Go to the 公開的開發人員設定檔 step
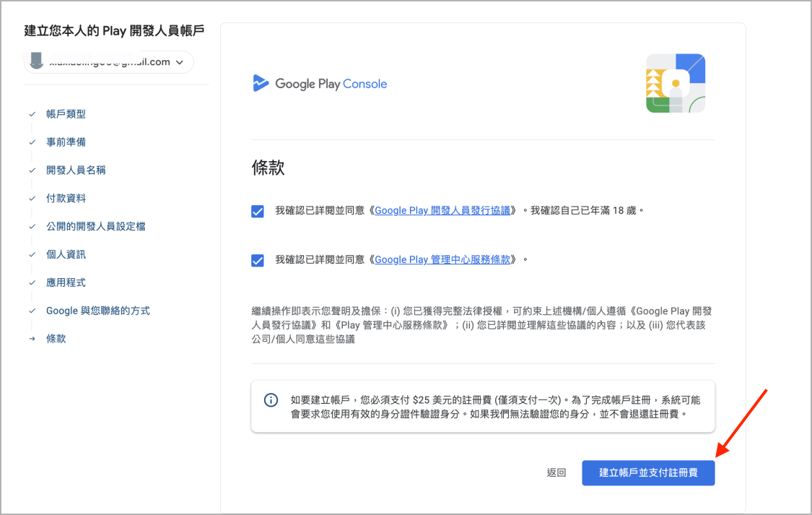The height and width of the screenshot is (515, 812). coord(96,226)
